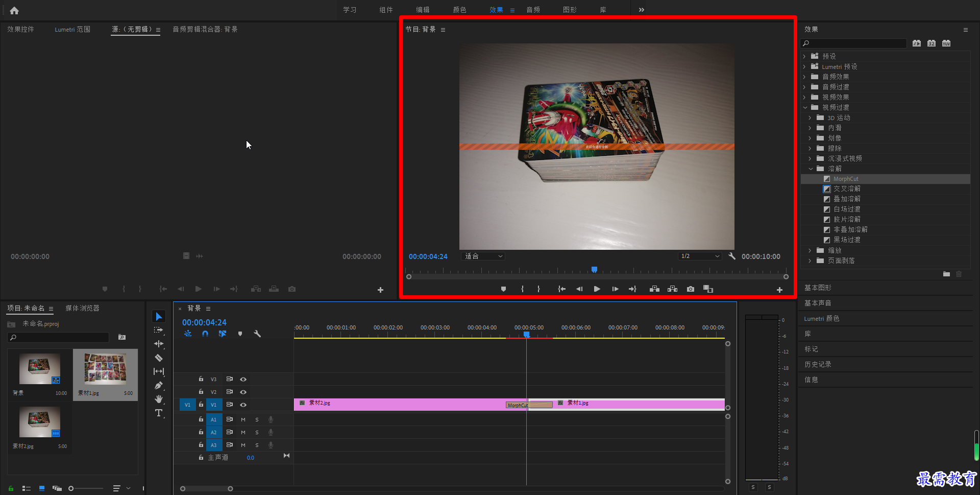Switch to 学习 workspace

350,10
